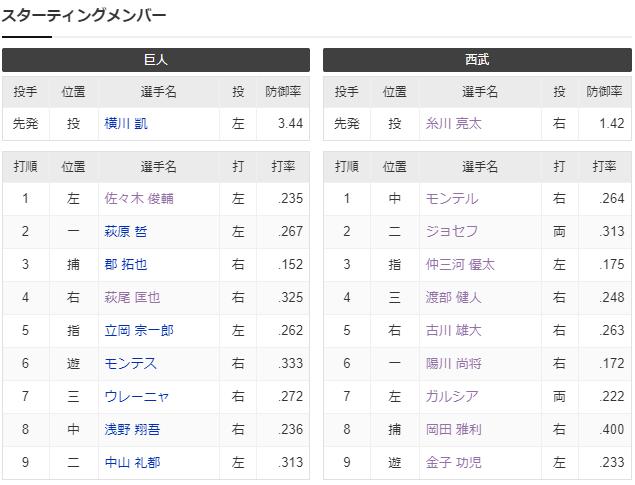Open 浅野 翔吾 player page
The image size is (635, 485).
[132, 429]
